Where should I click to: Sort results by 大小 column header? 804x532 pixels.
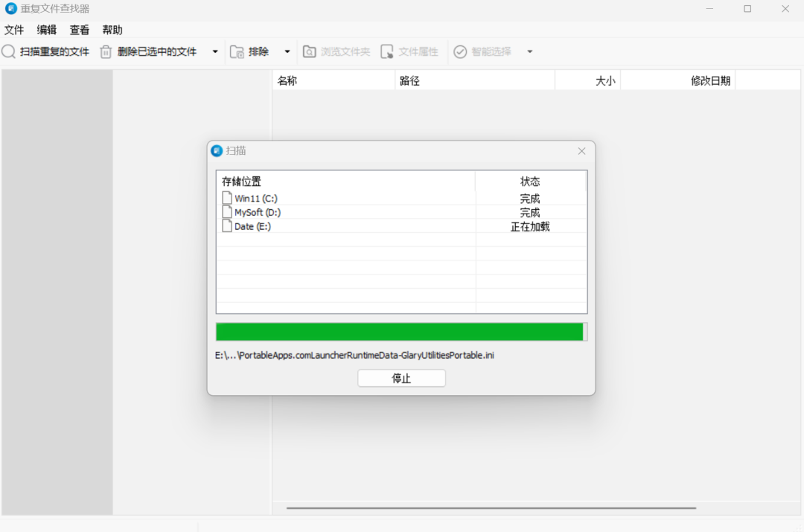click(587, 80)
